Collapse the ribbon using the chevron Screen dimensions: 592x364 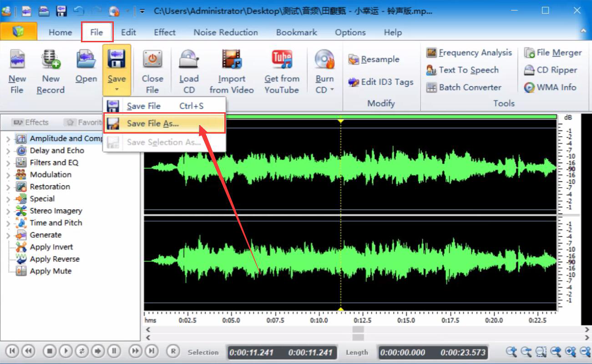[583, 31]
